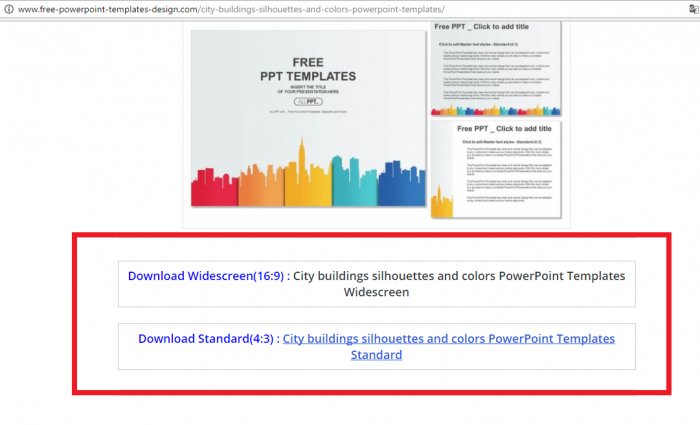Image resolution: width=700 pixels, height=425 pixels.
Task: Click the icon at right end of address bar
Action: click(x=690, y=8)
